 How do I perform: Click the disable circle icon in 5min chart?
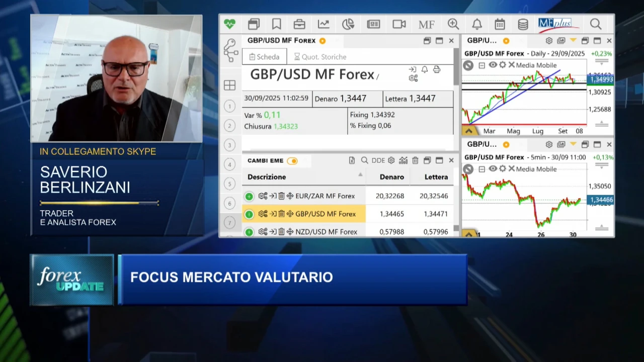point(468,169)
